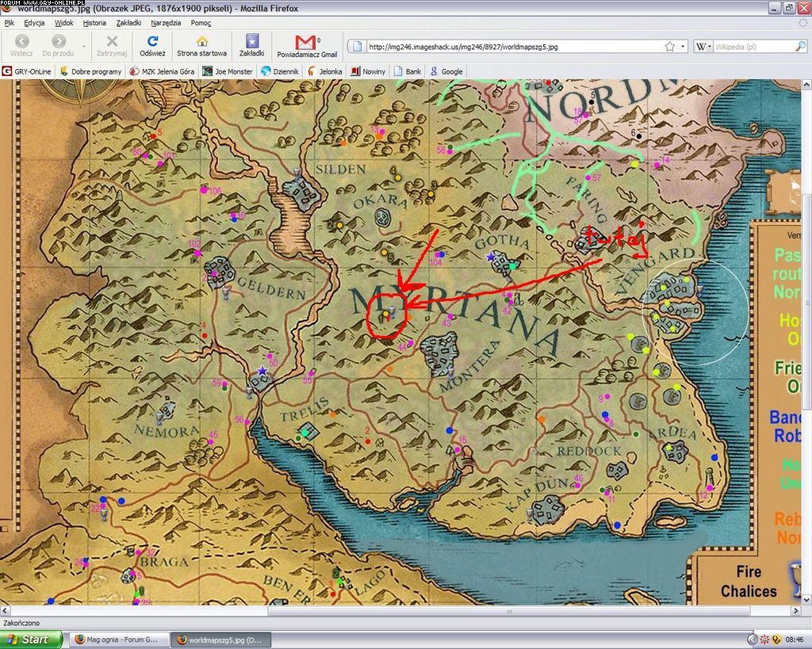
Task: Expand the address bar history dropdown
Action: [684, 47]
